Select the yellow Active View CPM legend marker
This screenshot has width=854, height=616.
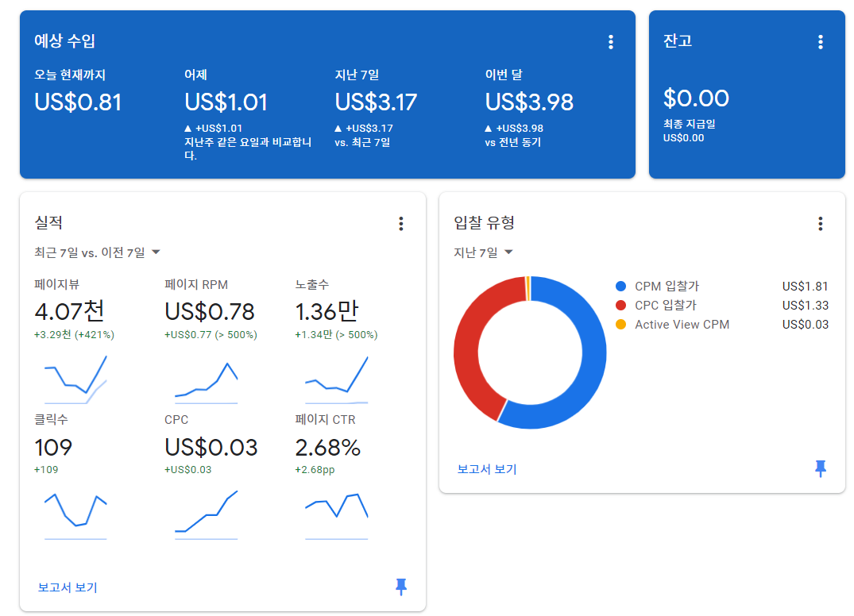point(622,325)
